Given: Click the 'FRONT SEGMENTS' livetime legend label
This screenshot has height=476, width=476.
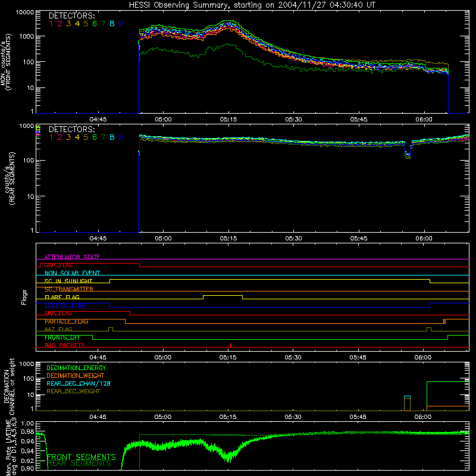Looking at the screenshot, I should 82,457.
